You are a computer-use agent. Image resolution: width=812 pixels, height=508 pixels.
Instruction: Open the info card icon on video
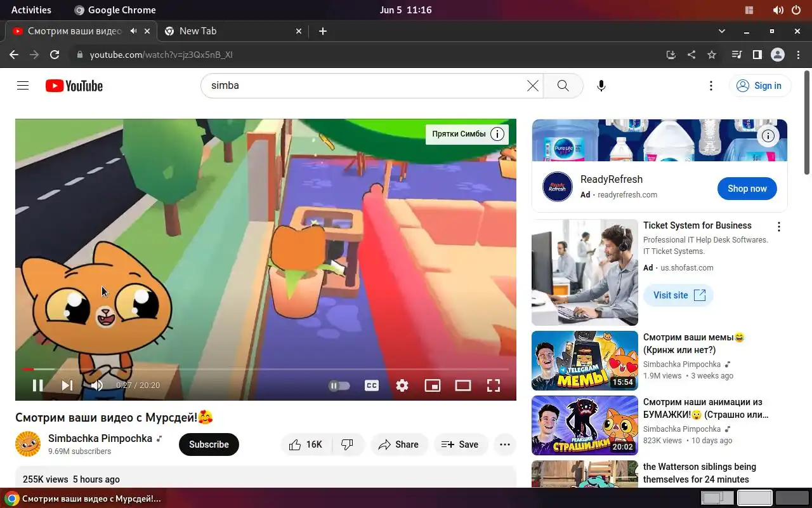point(498,134)
